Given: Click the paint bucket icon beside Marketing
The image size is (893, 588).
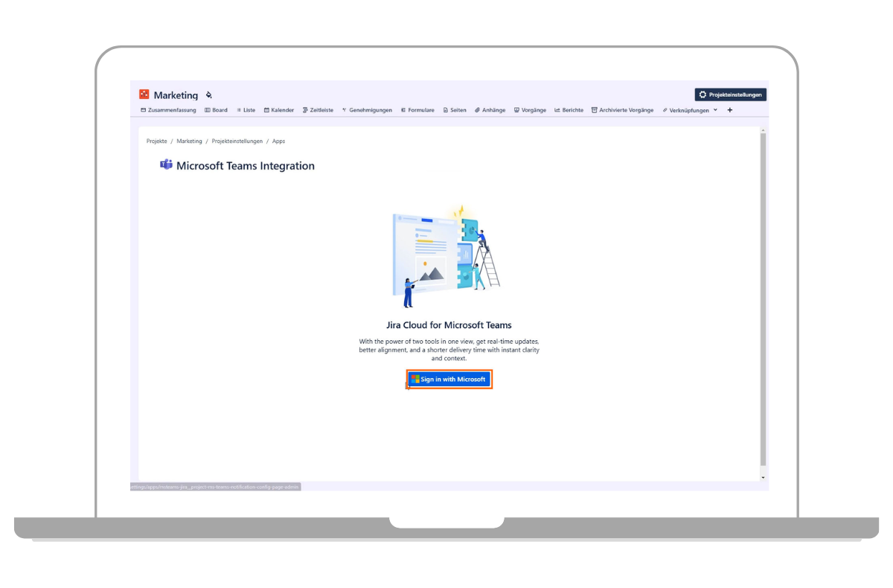Looking at the screenshot, I should pyautogui.click(x=209, y=95).
